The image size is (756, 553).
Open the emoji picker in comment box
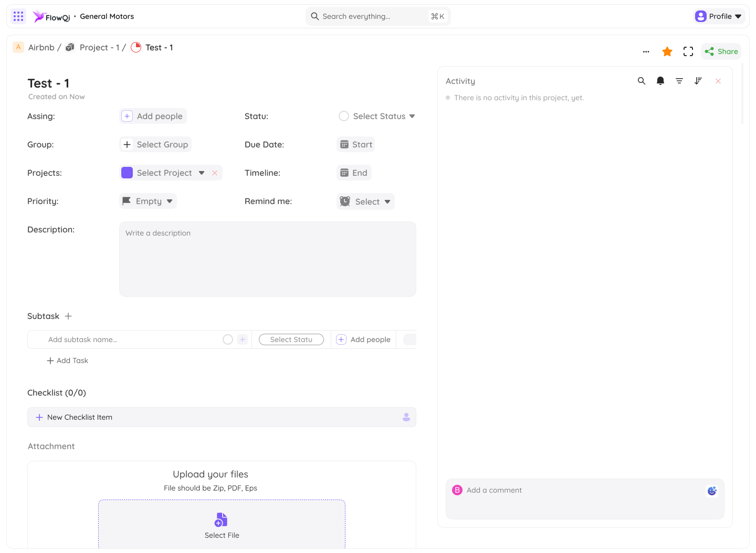point(712,491)
